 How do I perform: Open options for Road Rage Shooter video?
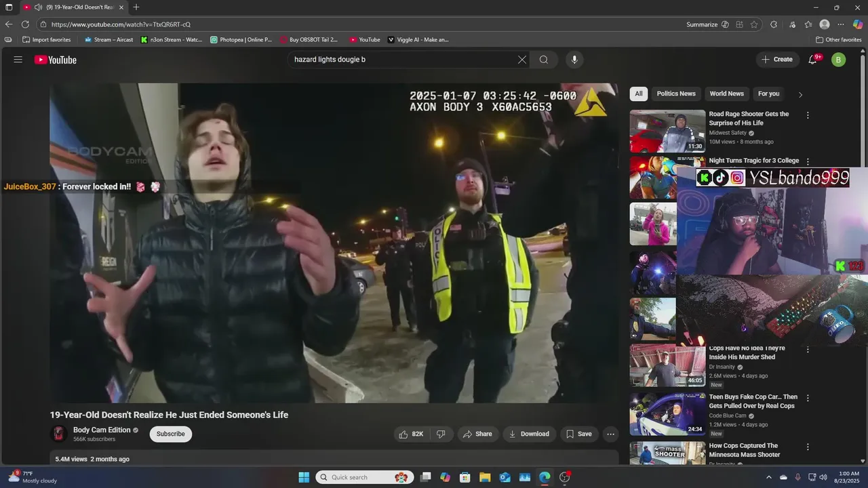pyautogui.click(x=808, y=115)
